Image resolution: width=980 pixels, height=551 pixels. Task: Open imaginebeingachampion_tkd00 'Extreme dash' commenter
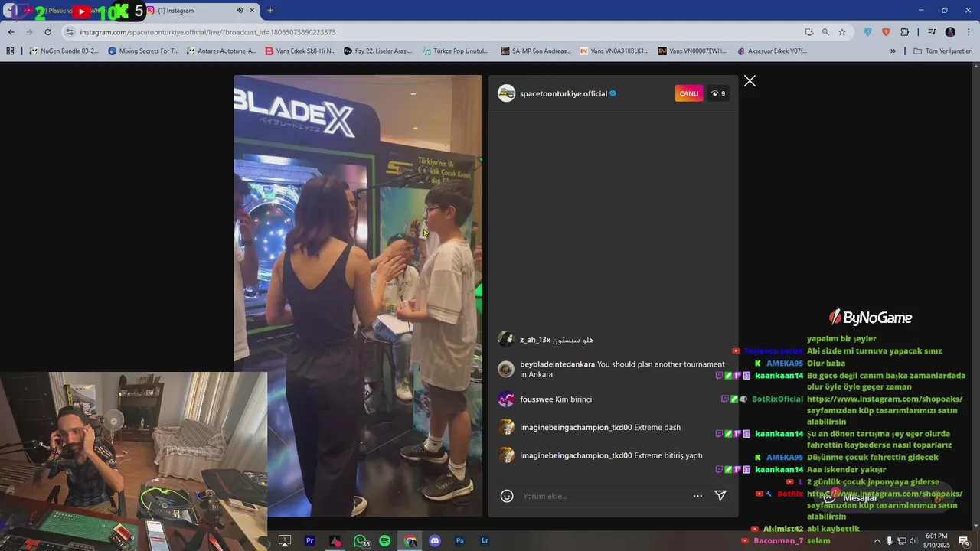(x=576, y=428)
